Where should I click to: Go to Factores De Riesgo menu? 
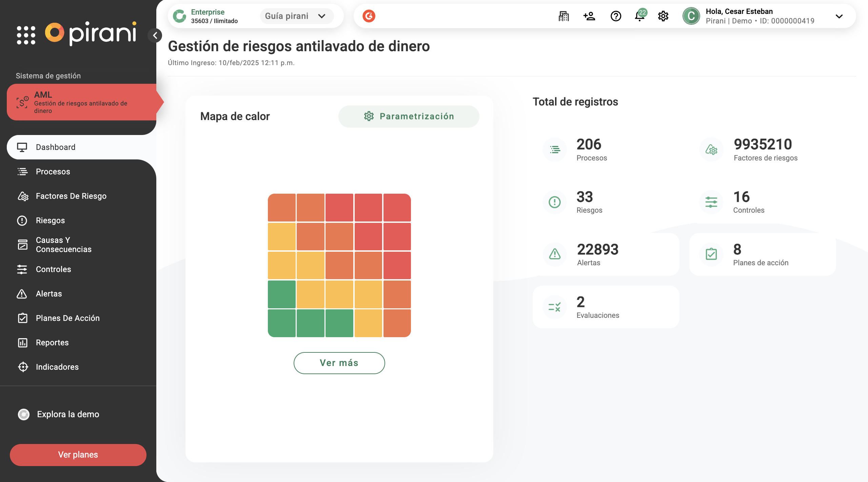(x=71, y=196)
